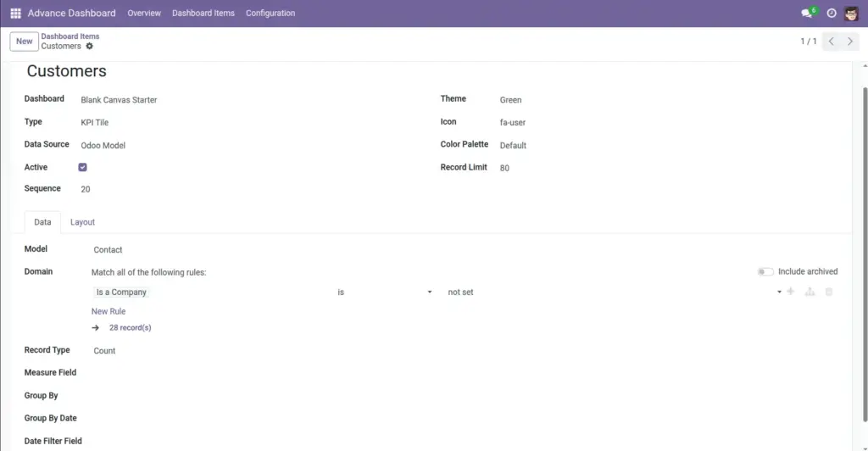Edit the Record Limit value 80

coord(670,168)
